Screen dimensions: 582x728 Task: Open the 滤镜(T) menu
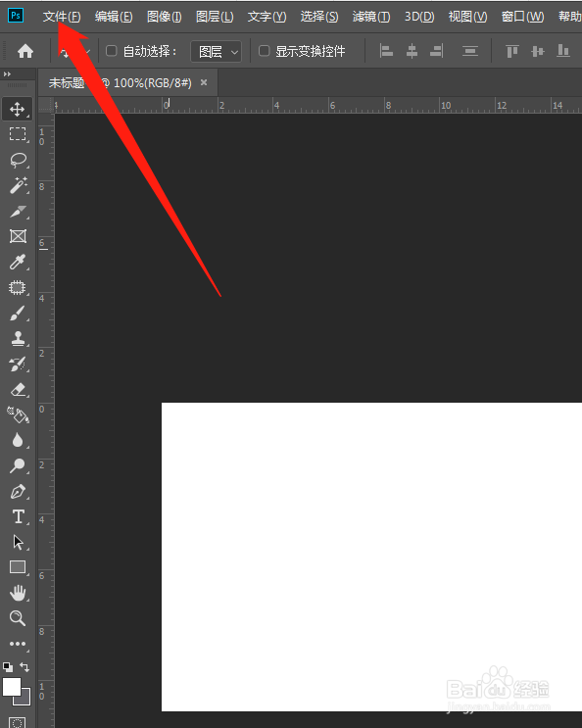371,17
